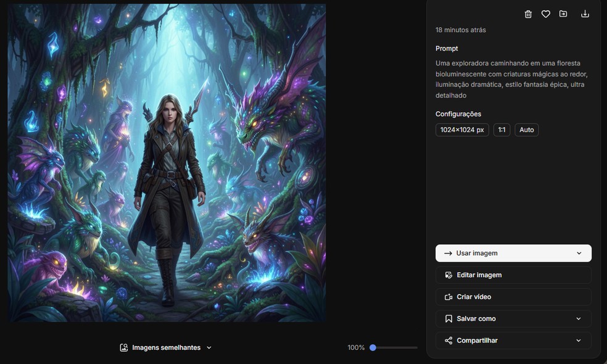Favorite the image with the heart icon
The height and width of the screenshot is (364, 607).
pos(546,14)
